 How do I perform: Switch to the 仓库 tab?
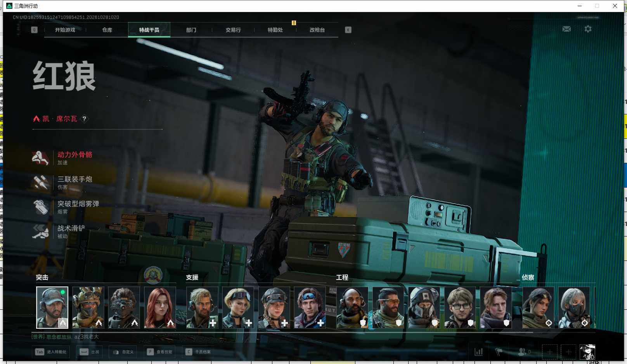107,30
